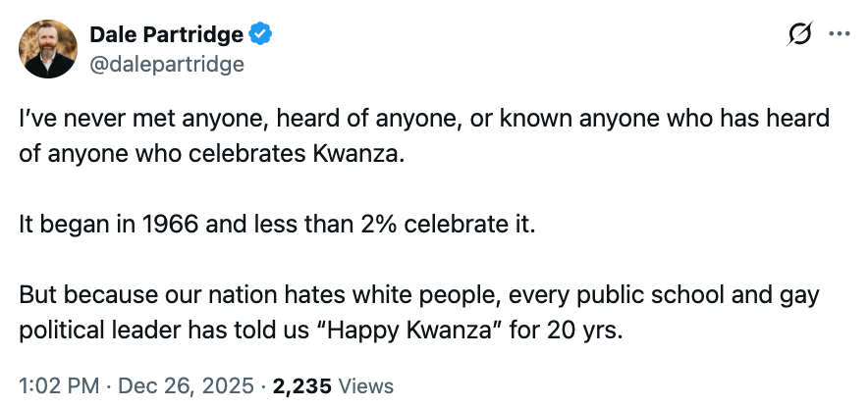
Task: Click the Dale Partridge display name
Action: pos(166,35)
